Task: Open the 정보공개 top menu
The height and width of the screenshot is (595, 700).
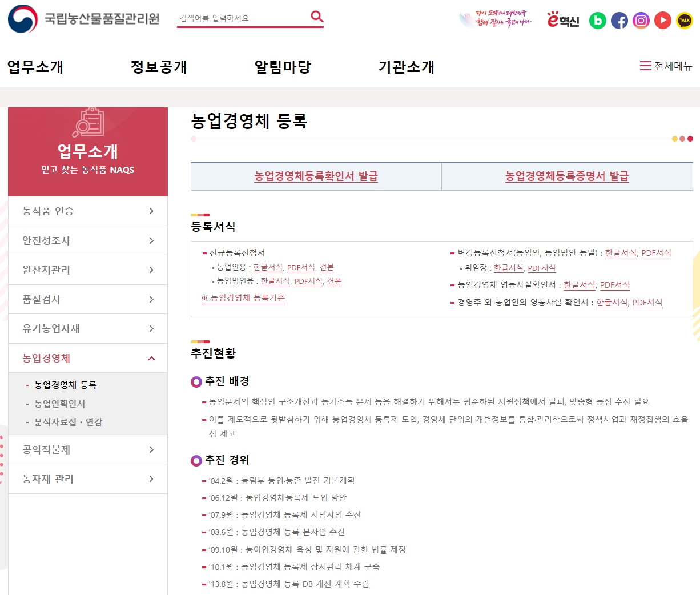Action: (159, 67)
